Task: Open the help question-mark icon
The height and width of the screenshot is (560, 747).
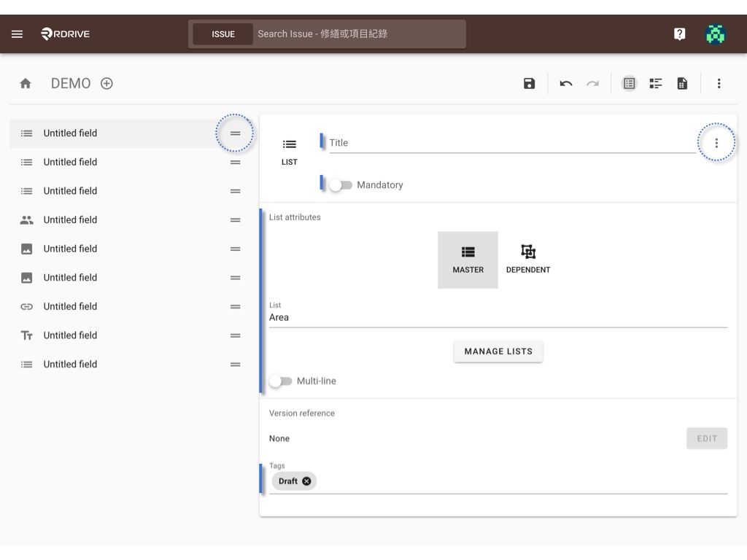Action: (680, 34)
